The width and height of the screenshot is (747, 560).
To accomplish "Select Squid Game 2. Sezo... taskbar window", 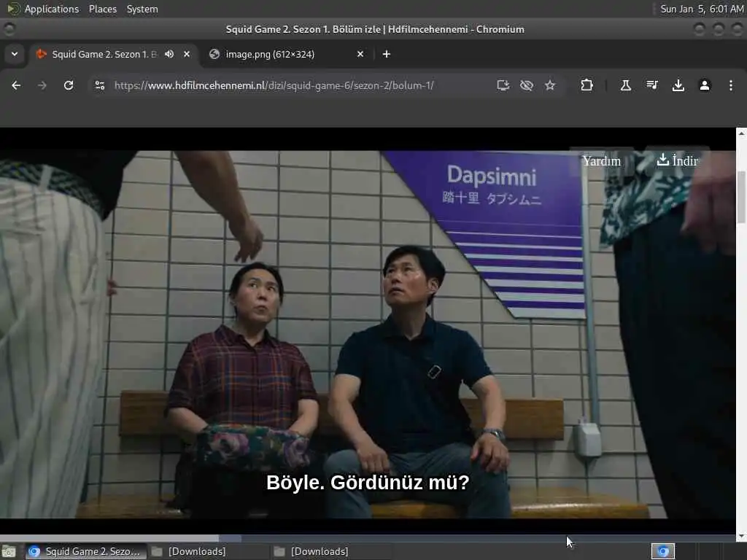I will (x=85, y=551).
